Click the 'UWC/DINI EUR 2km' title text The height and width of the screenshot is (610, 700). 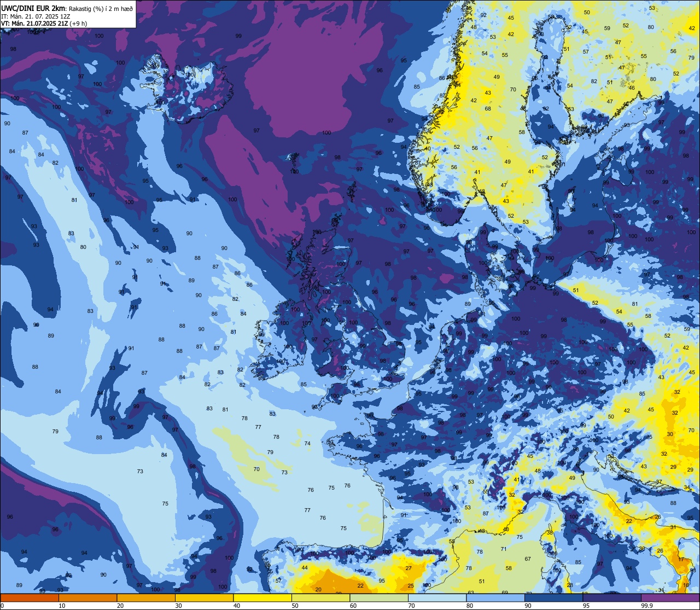[x=34, y=8]
